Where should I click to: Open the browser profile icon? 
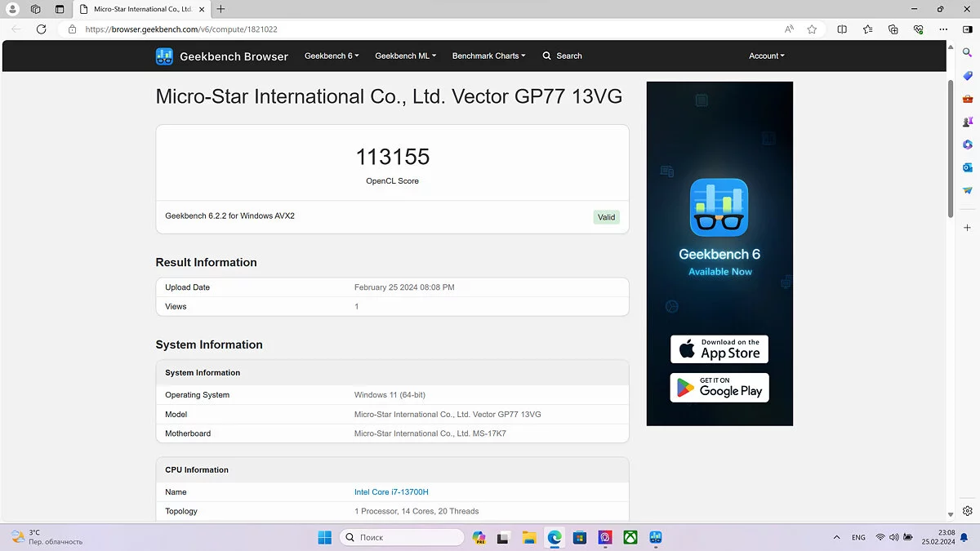pyautogui.click(x=12, y=9)
